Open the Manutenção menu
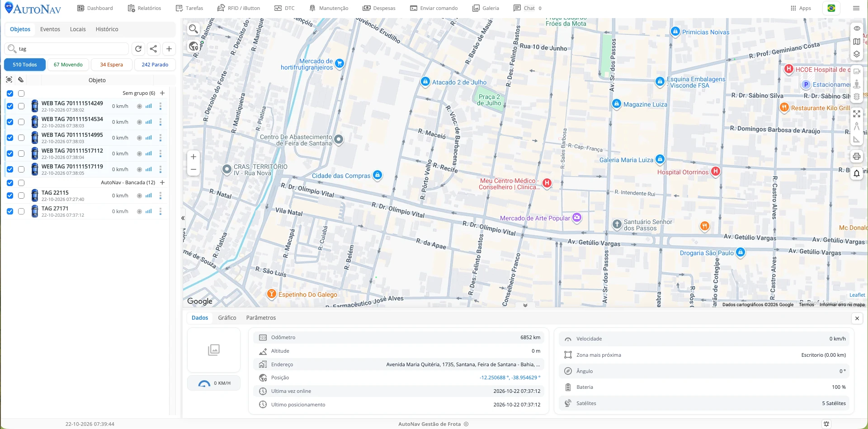The image size is (868, 429). pyautogui.click(x=329, y=8)
